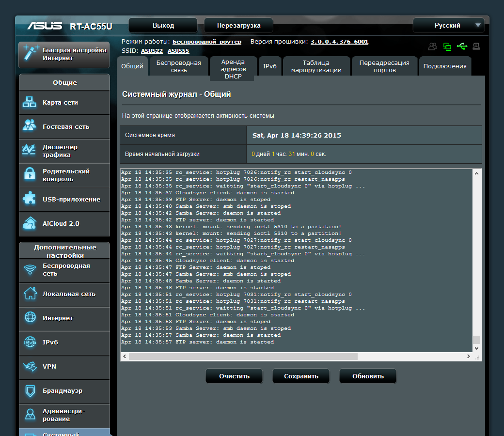Open Parental Control padlock icon
This screenshot has width=504, height=436.
pyautogui.click(x=30, y=174)
